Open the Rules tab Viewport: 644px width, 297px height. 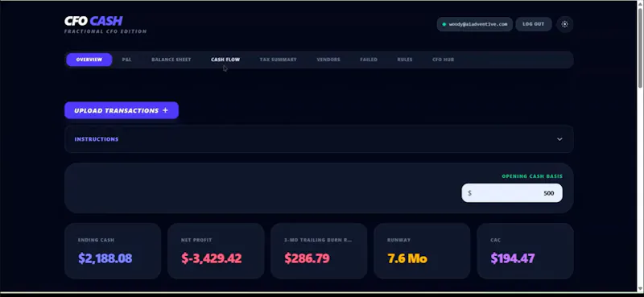point(405,60)
